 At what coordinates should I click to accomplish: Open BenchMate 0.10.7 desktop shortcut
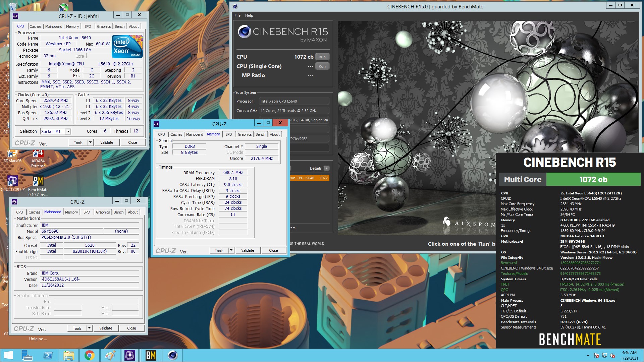(38, 186)
